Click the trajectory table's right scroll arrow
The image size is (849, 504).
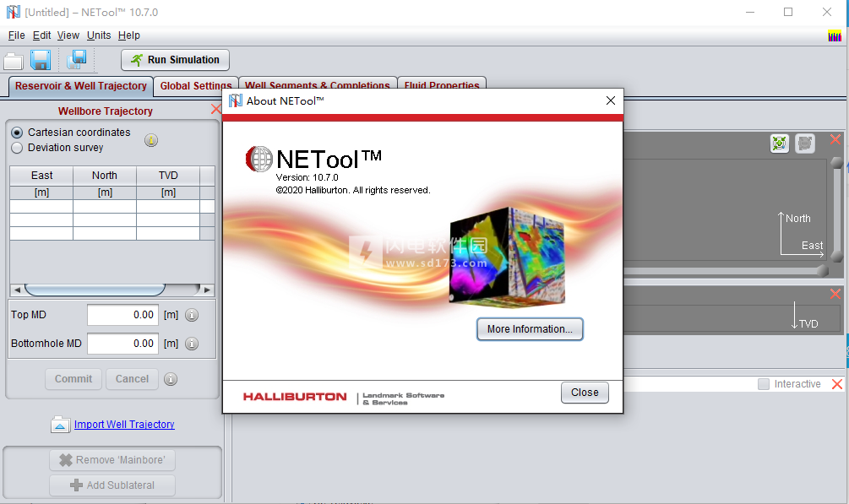[207, 290]
